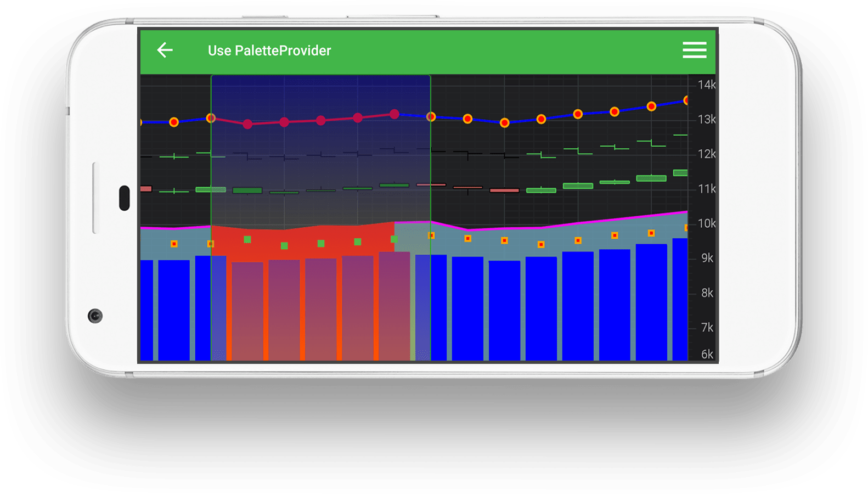Tap the phone's earpiece speaker
Image resolution: width=868 pixels, height=494 pixels.
(x=125, y=198)
